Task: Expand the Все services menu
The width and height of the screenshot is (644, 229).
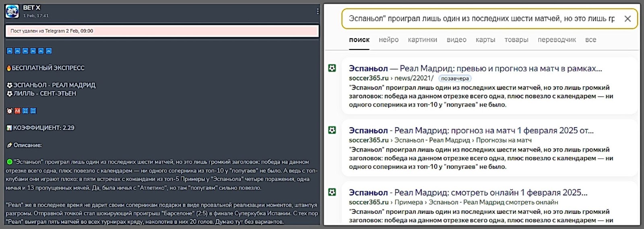Action: click(590, 40)
